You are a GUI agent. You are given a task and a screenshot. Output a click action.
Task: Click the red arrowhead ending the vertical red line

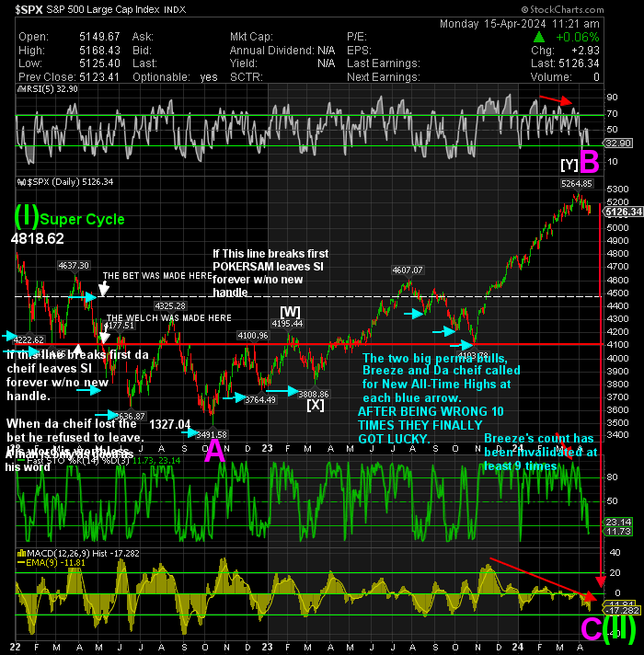point(601,581)
